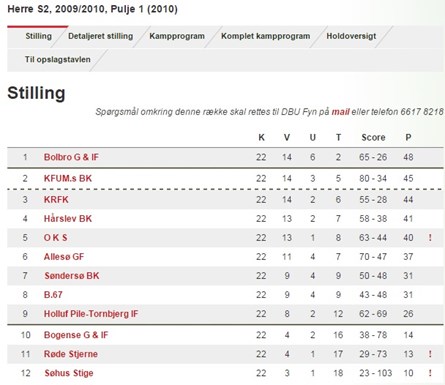Viewport: 445px width, 385px height.
Task: Go to the Holdoversigt tab
Action: (351, 36)
